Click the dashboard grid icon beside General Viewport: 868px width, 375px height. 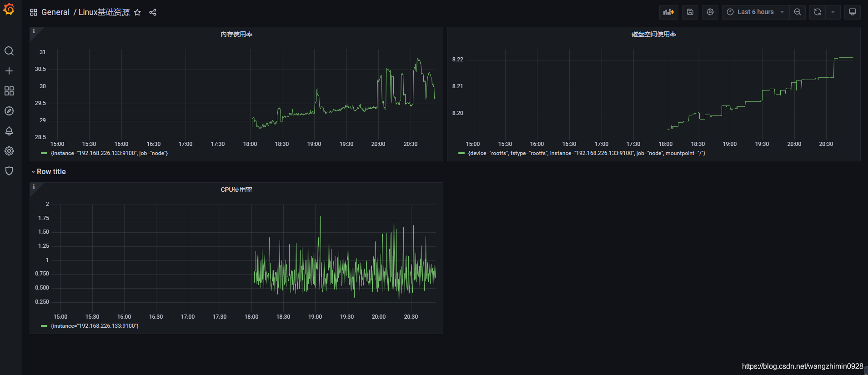[34, 12]
